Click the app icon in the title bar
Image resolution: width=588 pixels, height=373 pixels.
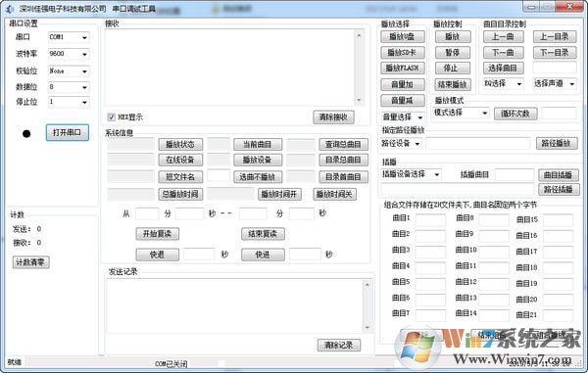click(11, 9)
